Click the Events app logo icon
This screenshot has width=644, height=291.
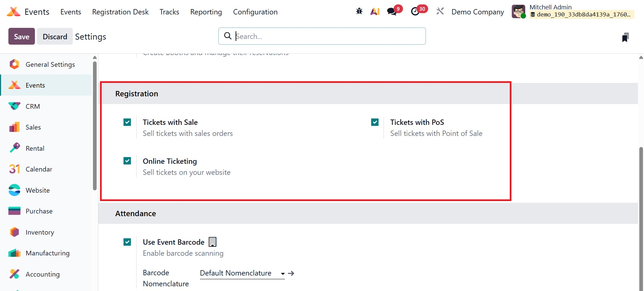pyautogui.click(x=13, y=12)
